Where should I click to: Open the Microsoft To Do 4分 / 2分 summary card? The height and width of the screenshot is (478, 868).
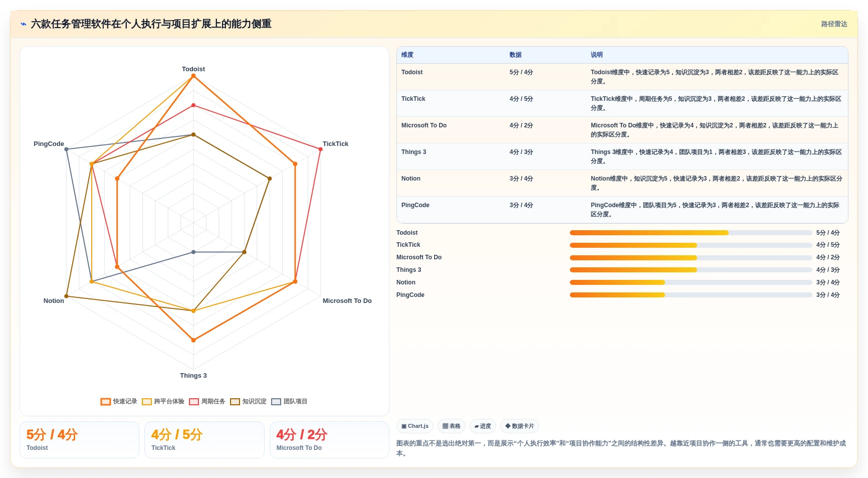click(x=329, y=440)
